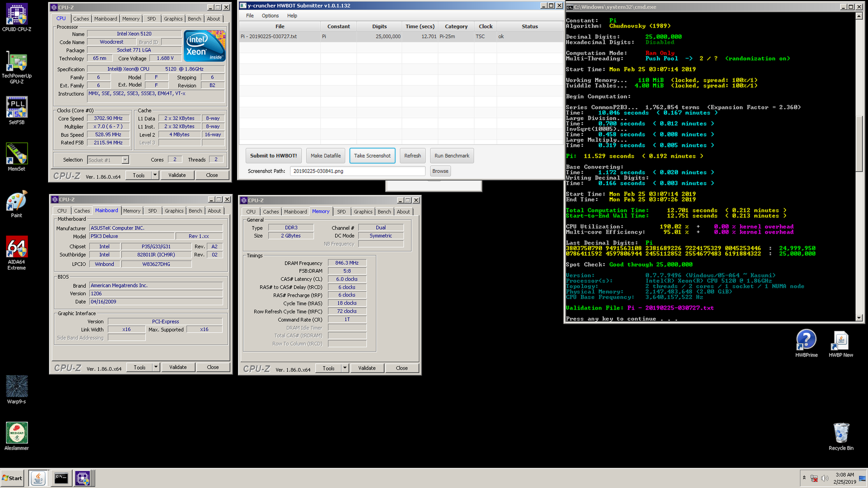Sort by the Time (secs) column header
The height and width of the screenshot is (488, 868).
420,26
